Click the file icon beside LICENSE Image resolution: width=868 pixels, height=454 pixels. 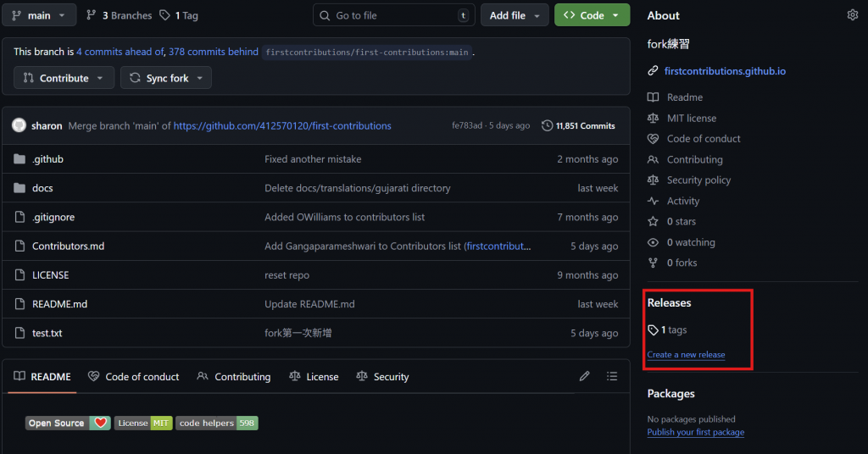19,274
